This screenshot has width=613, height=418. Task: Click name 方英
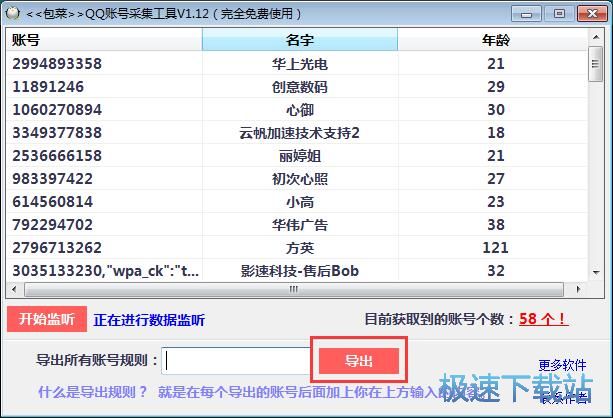[x=300, y=248]
